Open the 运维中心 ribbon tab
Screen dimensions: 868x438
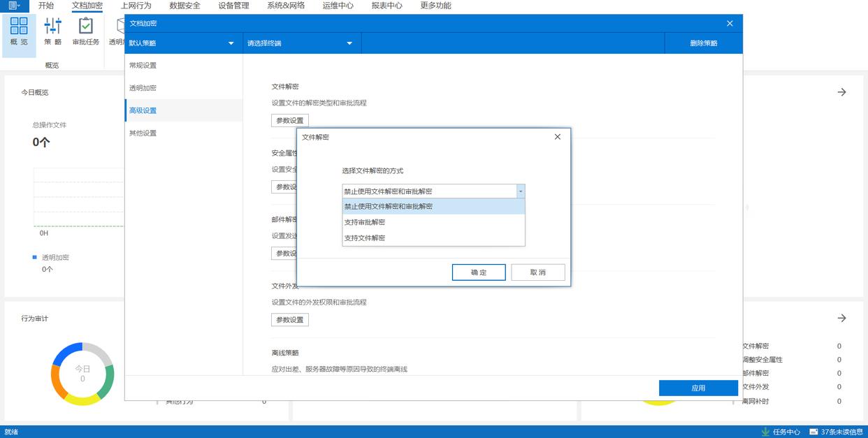(x=338, y=6)
